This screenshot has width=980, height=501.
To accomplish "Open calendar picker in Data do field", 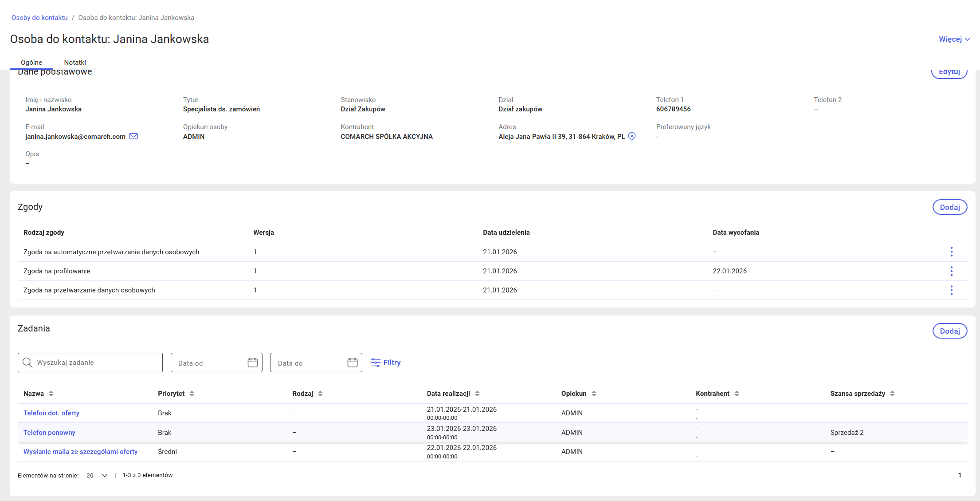I will [353, 363].
